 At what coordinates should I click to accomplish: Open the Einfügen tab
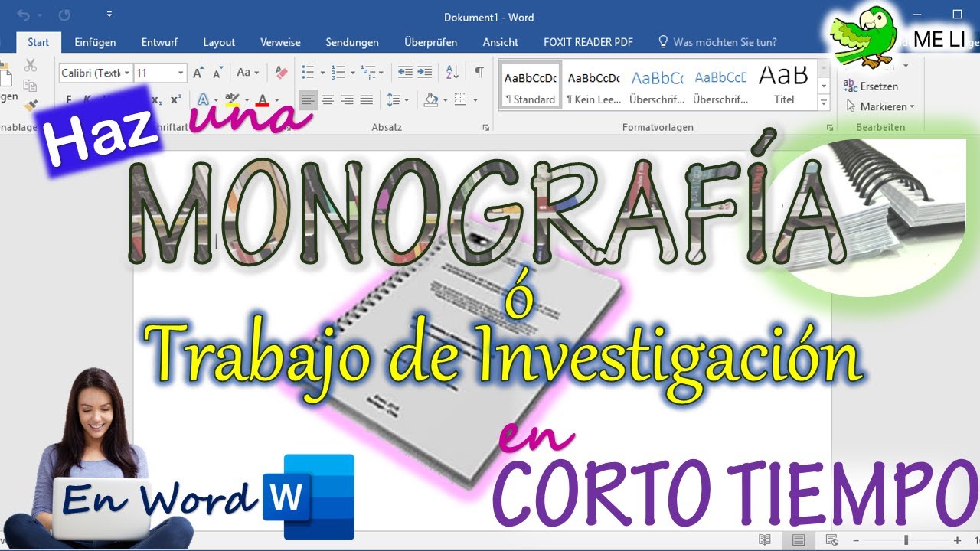click(x=95, y=42)
